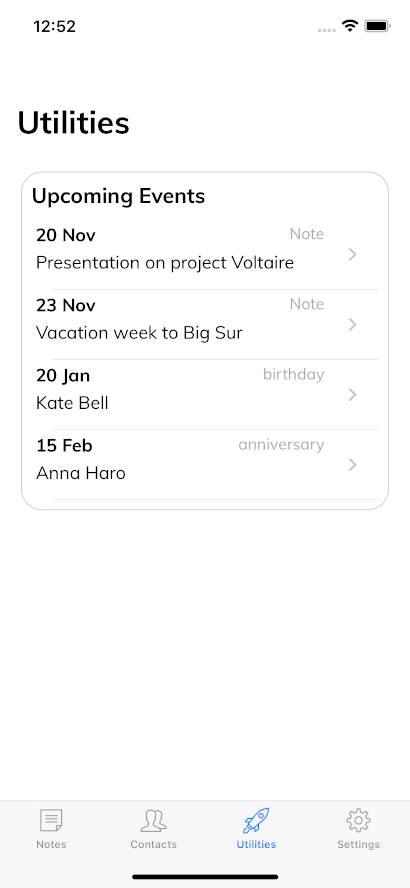Tap the status bar clock
Screen dimensions: 410x888
[54, 27]
